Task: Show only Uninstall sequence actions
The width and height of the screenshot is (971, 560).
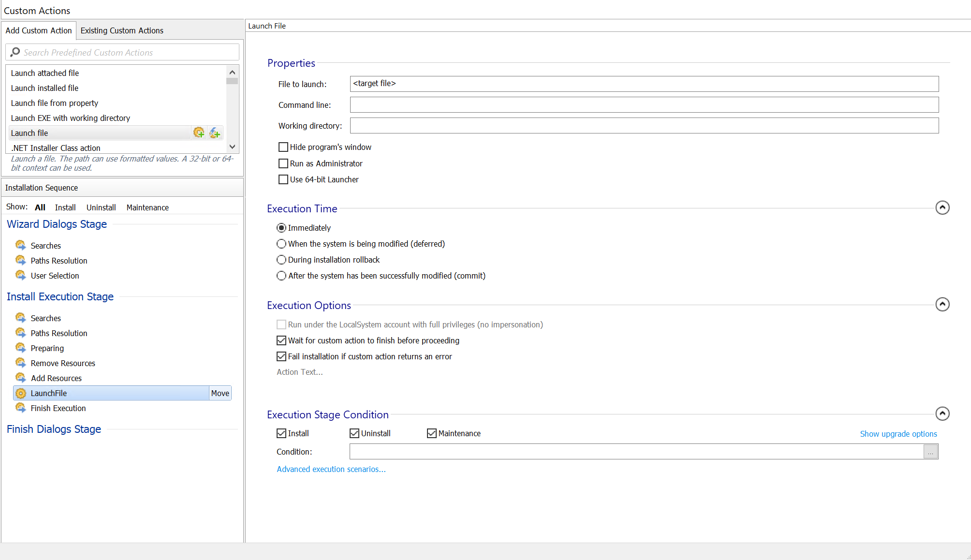Action: [101, 207]
